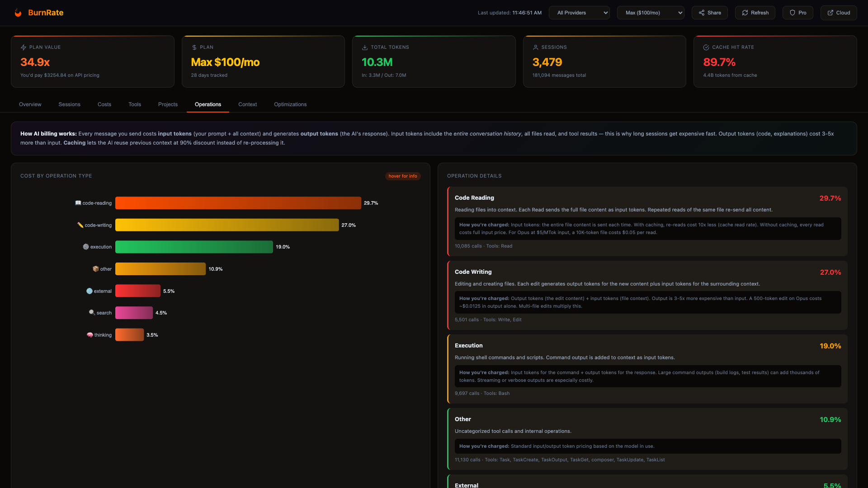Go to the Costs tab
The width and height of the screenshot is (868, 488).
coord(104,104)
